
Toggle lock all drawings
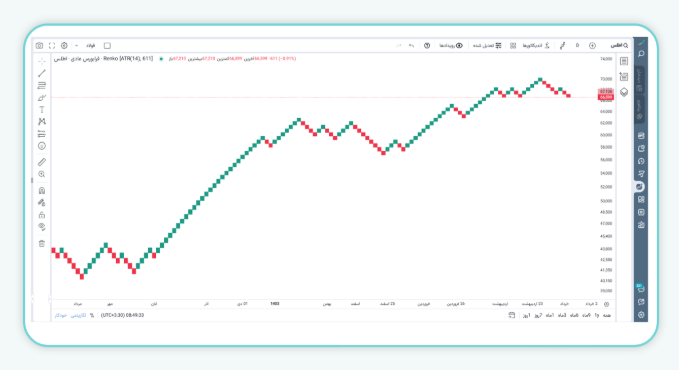click(42, 215)
